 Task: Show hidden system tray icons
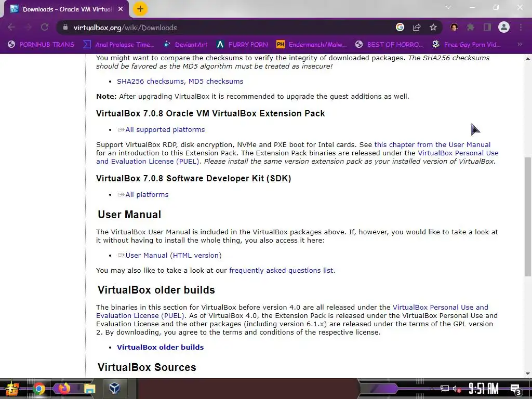pos(432,389)
